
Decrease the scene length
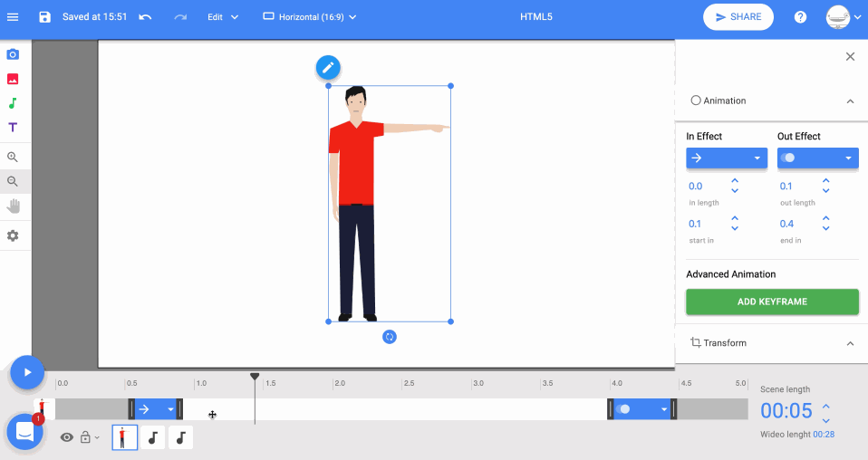tap(826, 420)
